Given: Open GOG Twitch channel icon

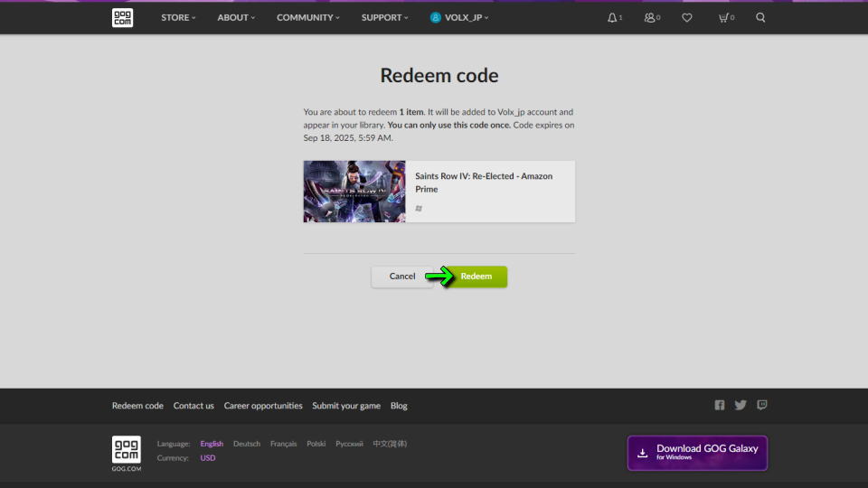Looking at the screenshot, I should coord(762,405).
